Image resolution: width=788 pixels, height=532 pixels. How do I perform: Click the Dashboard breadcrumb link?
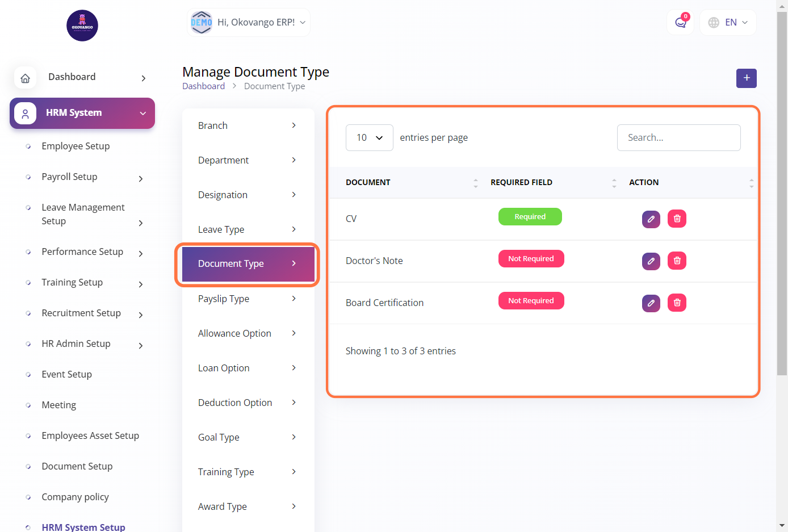(203, 86)
